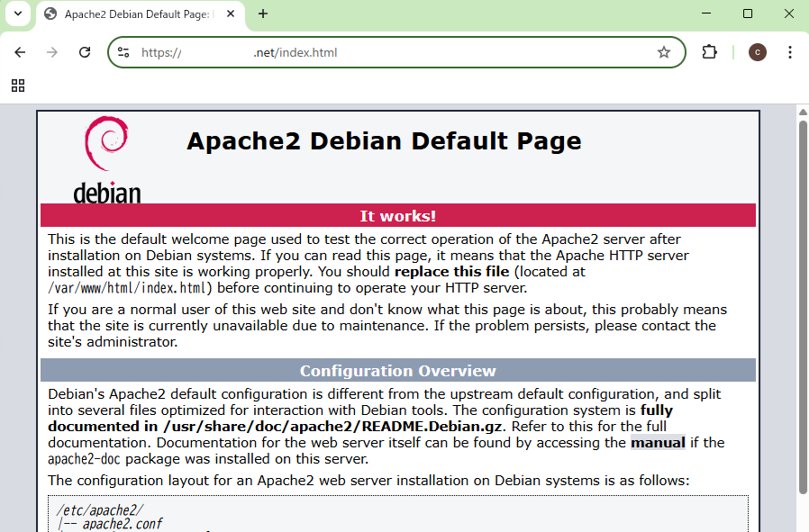View site information icon in address bar
The width and height of the screenshot is (809, 532).
click(123, 52)
